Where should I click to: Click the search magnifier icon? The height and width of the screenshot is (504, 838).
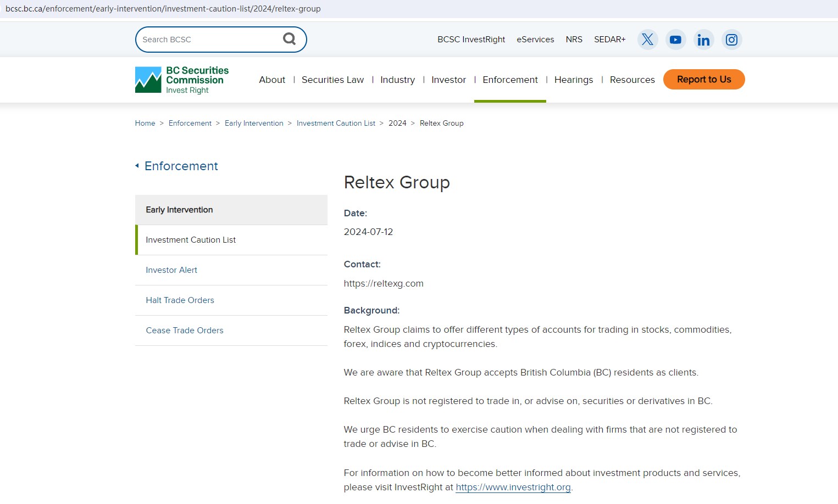[x=289, y=39]
